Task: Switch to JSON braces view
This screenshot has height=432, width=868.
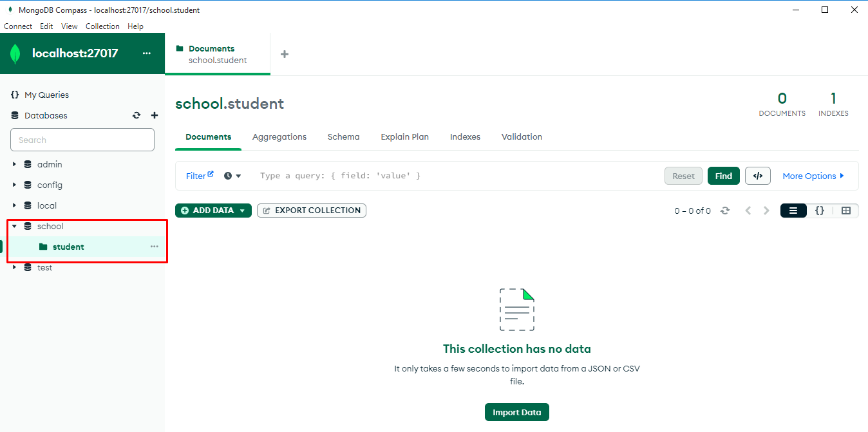Action: pos(820,211)
